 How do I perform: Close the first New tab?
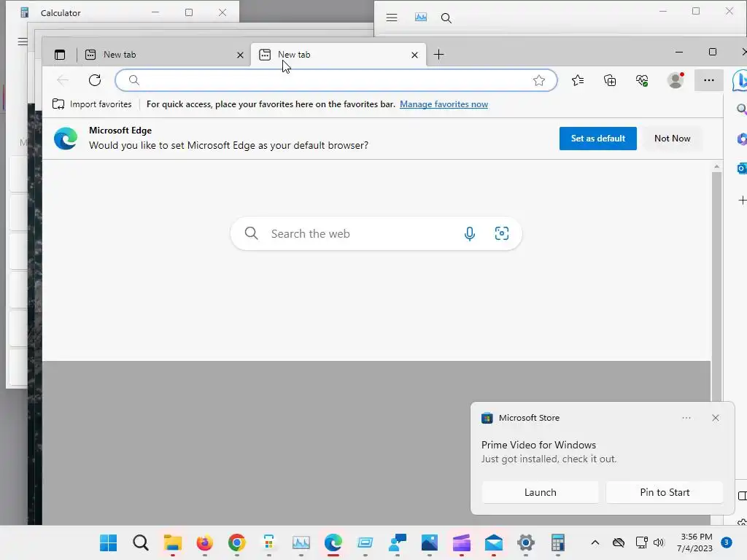[240, 55]
